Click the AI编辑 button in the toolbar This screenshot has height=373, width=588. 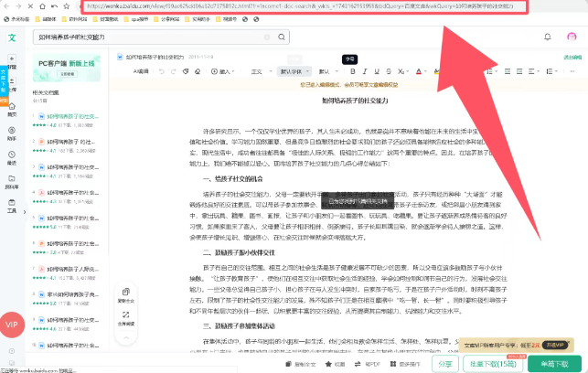tap(141, 71)
